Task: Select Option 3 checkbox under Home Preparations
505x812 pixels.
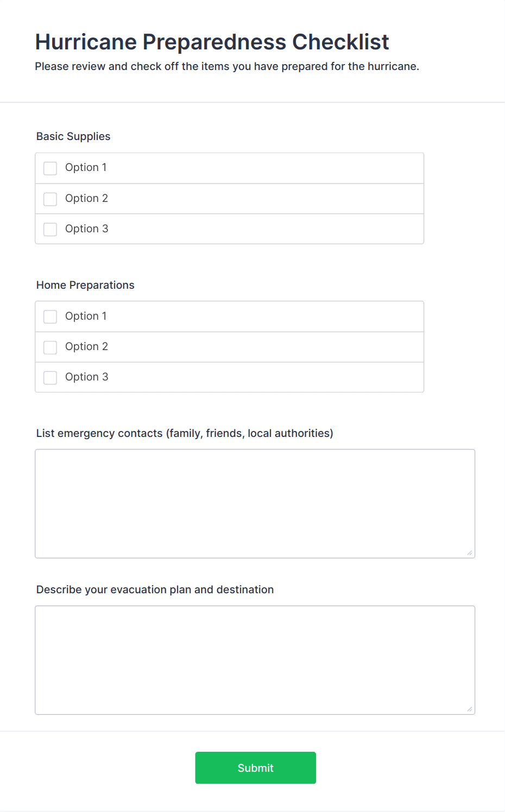Action: (x=50, y=378)
